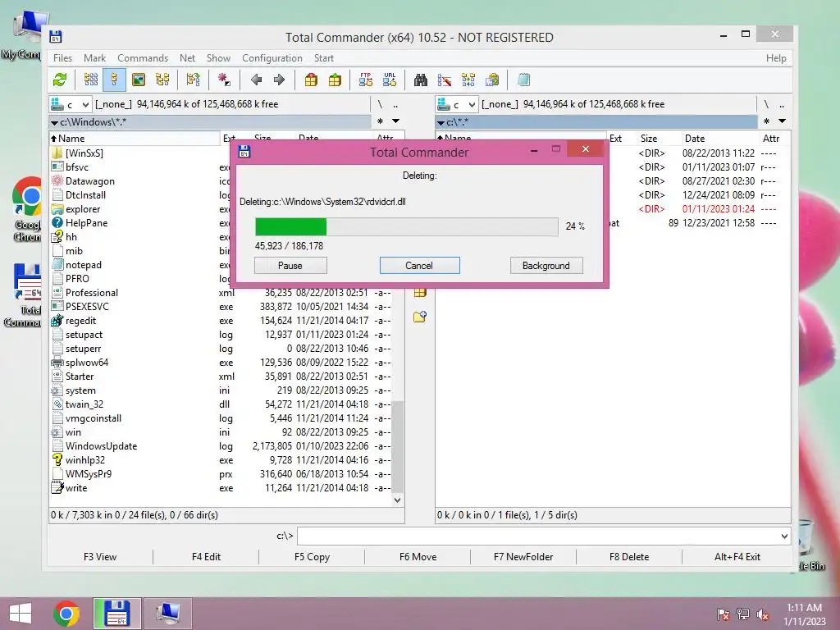The height and width of the screenshot is (630, 840).
Task: Send deletion to Background
Action: click(546, 266)
